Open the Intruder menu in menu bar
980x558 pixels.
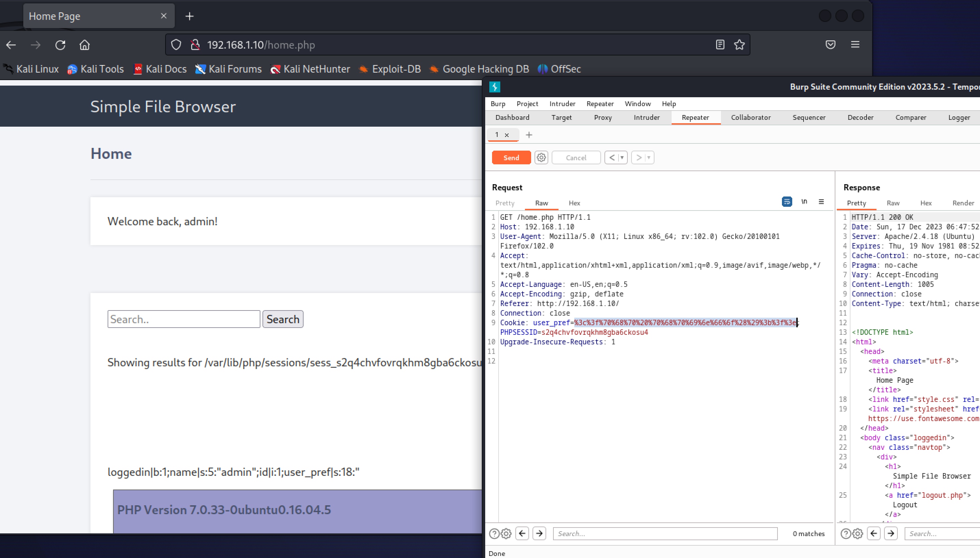click(562, 104)
